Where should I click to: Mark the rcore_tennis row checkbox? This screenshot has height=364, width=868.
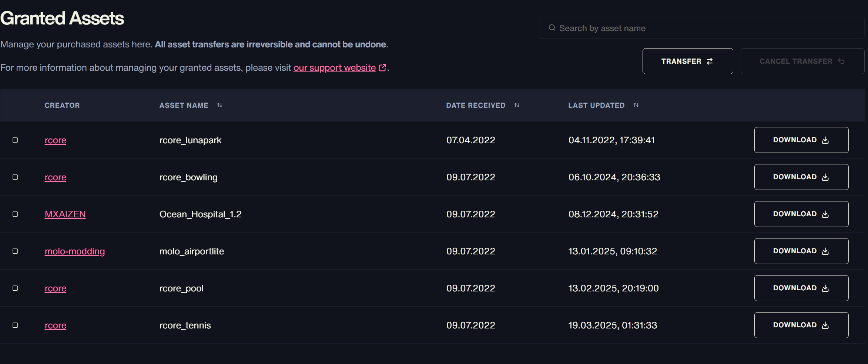click(x=15, y=325)
